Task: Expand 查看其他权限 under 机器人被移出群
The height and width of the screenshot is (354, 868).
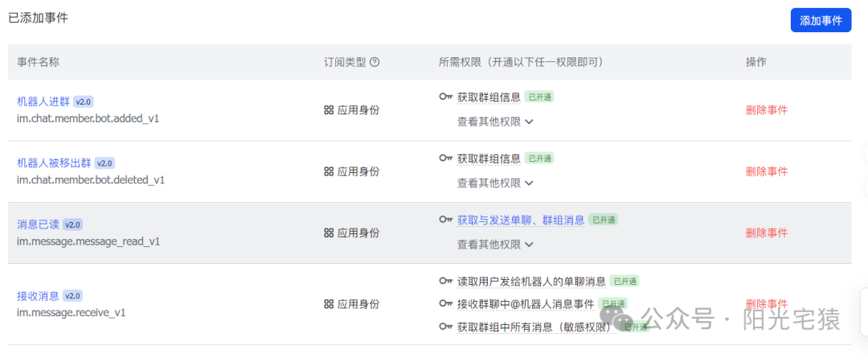Action: [x=495, y=183]
